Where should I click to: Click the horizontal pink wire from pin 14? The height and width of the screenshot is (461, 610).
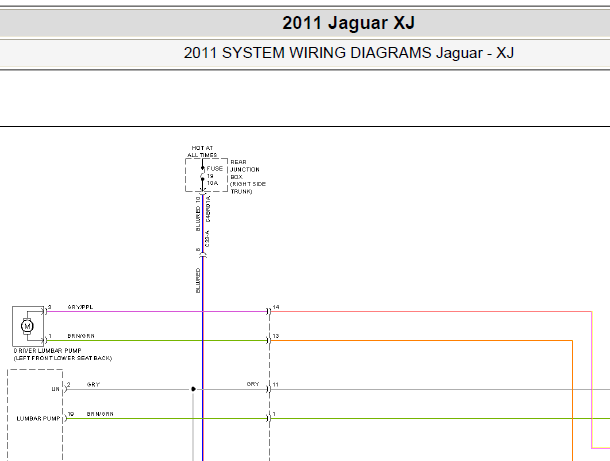click(x=431, y=312)
